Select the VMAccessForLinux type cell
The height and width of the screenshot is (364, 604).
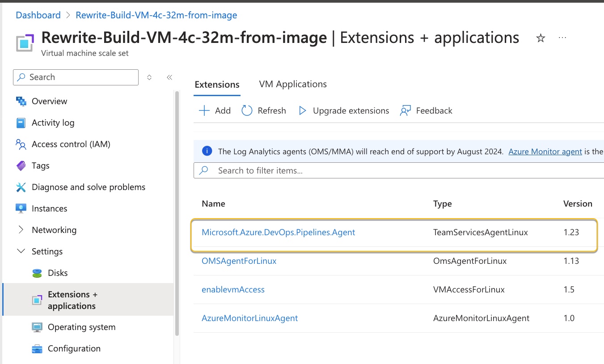click(469, 289)
